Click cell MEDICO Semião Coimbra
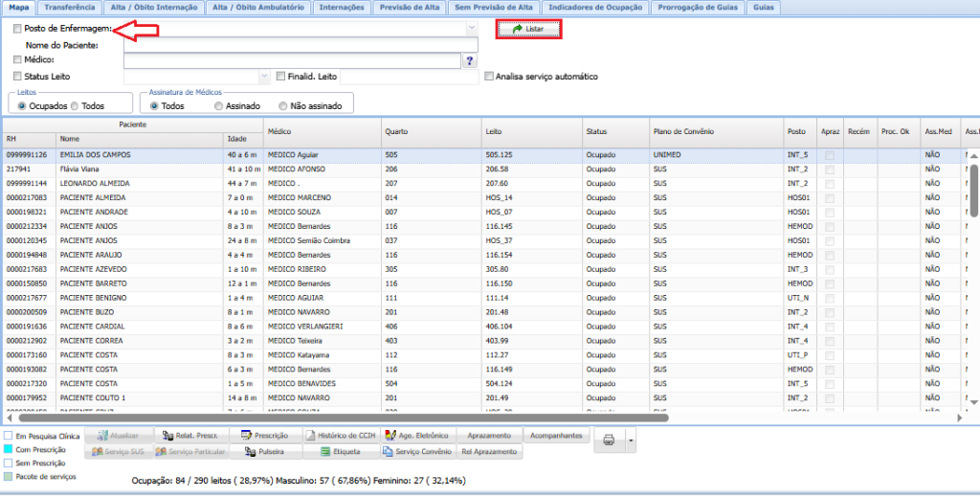The width and height of the screenshot is (980, 497). 323,240
